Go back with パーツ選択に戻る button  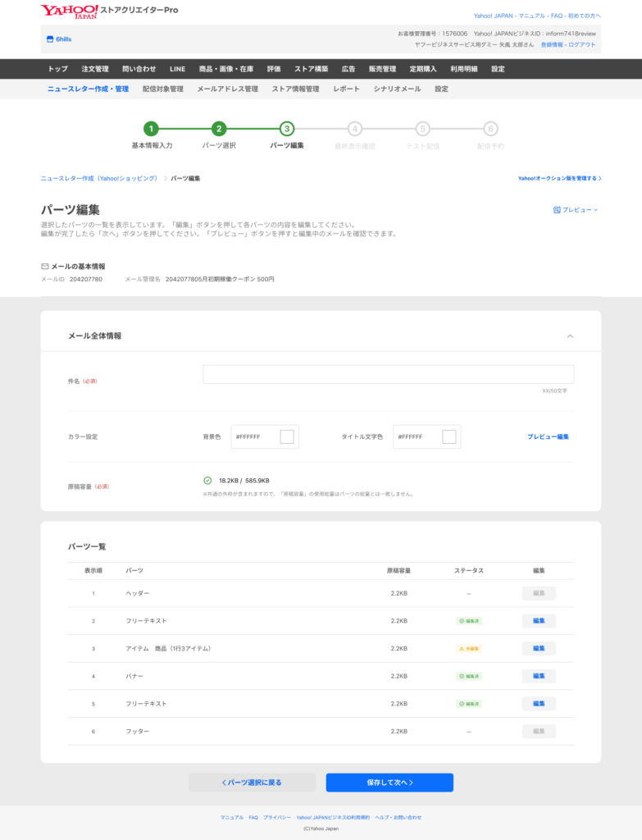click(252, 783)
